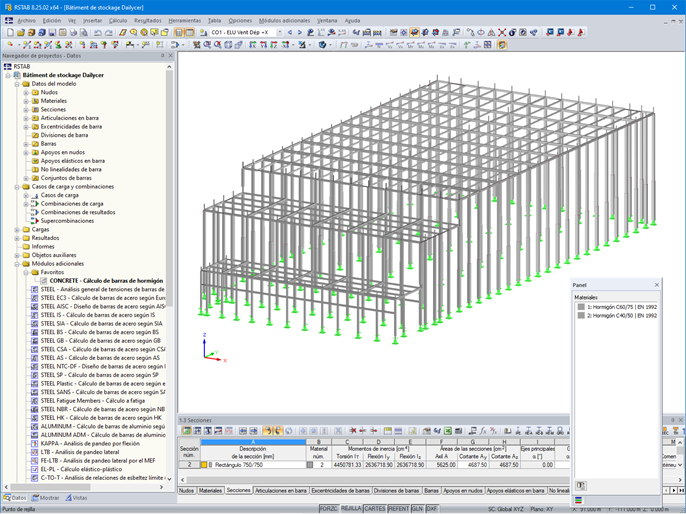Print using the printer toolbar icon
The width and height of the screenshot is (686, 514).
(73, 32)
